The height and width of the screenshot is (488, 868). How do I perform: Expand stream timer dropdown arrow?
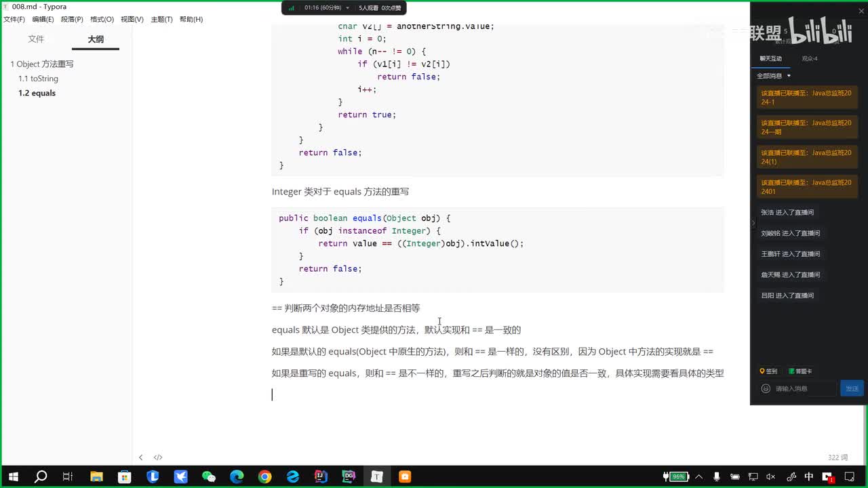(x=348, y=8)
